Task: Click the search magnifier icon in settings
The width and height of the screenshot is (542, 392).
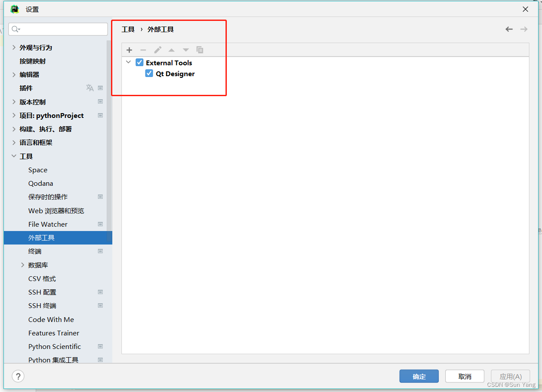Action: tap(16, 29)
